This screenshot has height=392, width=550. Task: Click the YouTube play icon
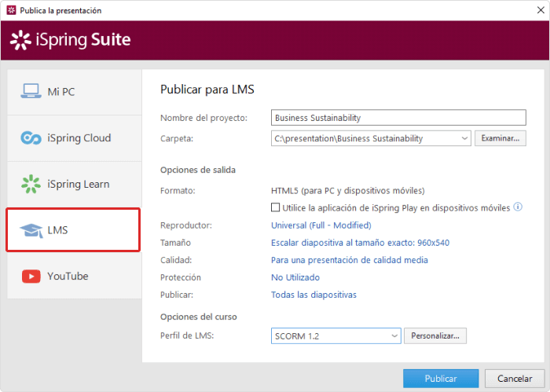tap(31, 277)
